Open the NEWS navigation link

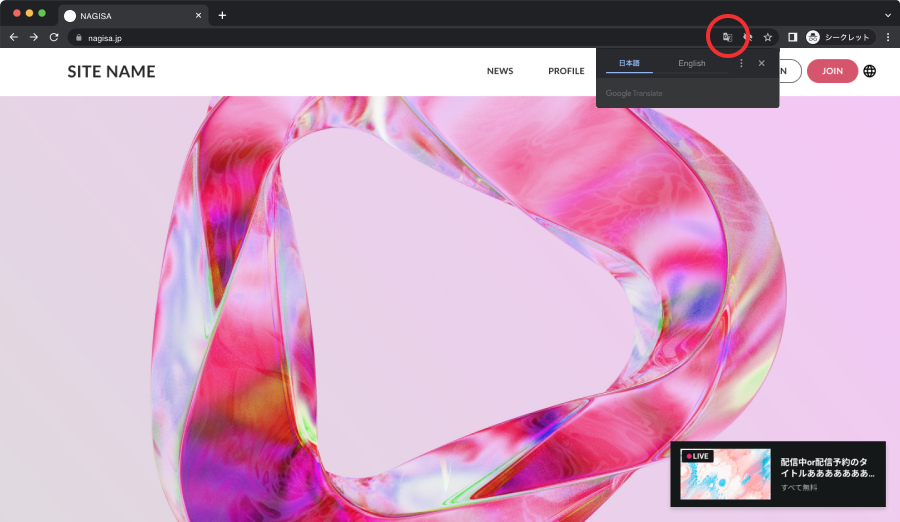(x=500, y=71)
